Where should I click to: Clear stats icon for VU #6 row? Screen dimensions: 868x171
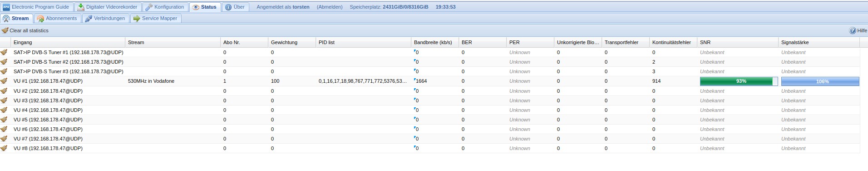(4, 129)
